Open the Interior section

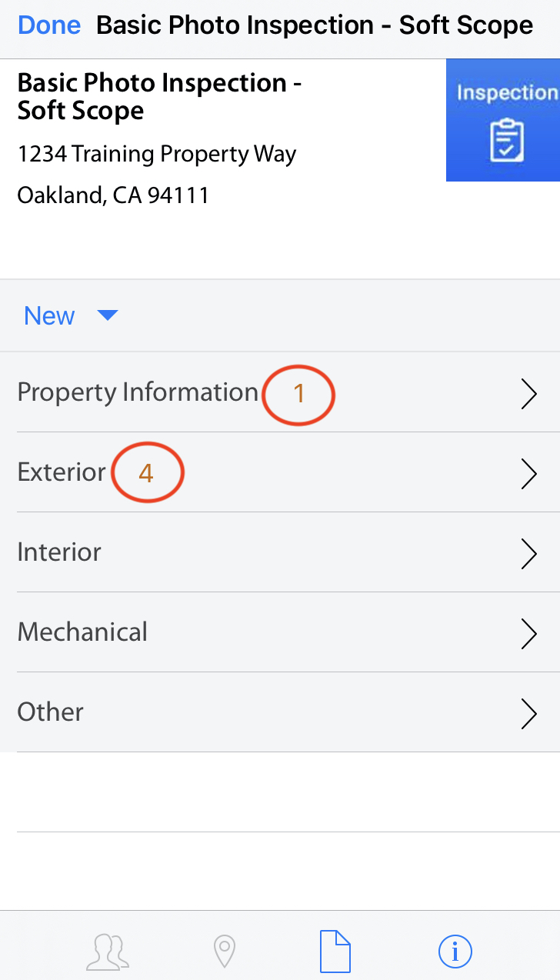(59, 552)
